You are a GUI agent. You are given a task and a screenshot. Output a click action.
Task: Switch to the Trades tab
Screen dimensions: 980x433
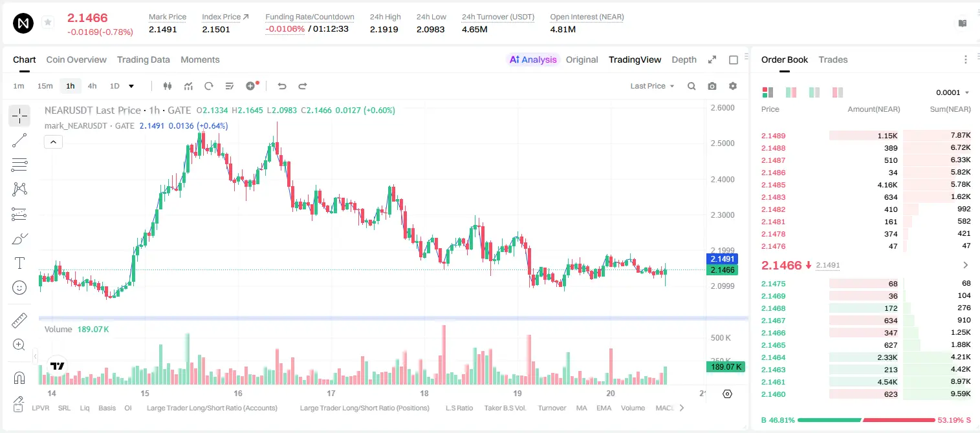click(833, 59)
